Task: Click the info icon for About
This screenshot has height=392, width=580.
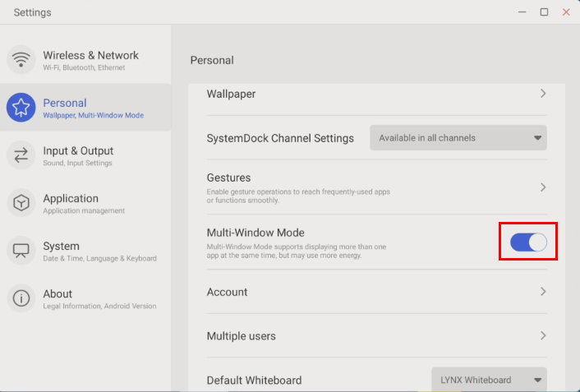Action: [x=21, y=298]
